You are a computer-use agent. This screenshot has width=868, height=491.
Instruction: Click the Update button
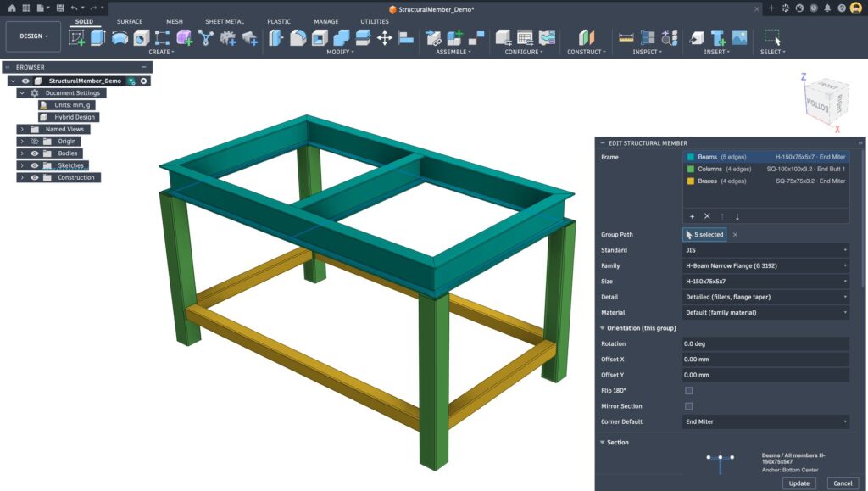pyautogui.click(x=798, y=483)
